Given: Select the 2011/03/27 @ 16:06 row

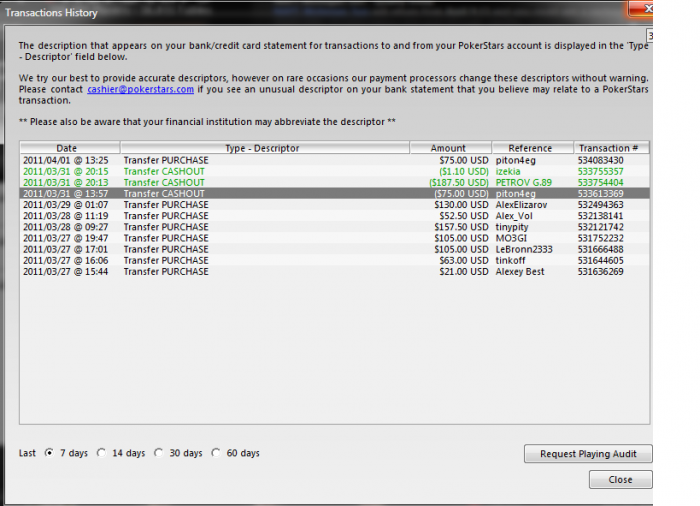Looking at the screenshot, I should click(335, 260).
